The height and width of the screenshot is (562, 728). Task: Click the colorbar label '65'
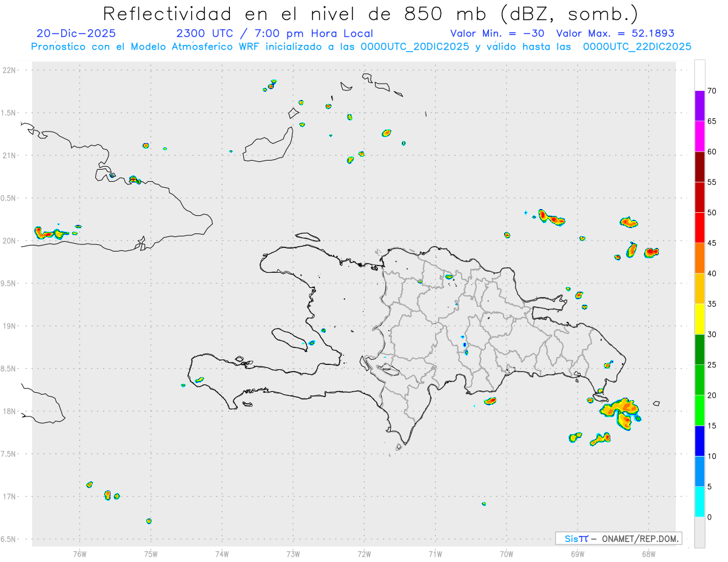(x=712, y=121)
